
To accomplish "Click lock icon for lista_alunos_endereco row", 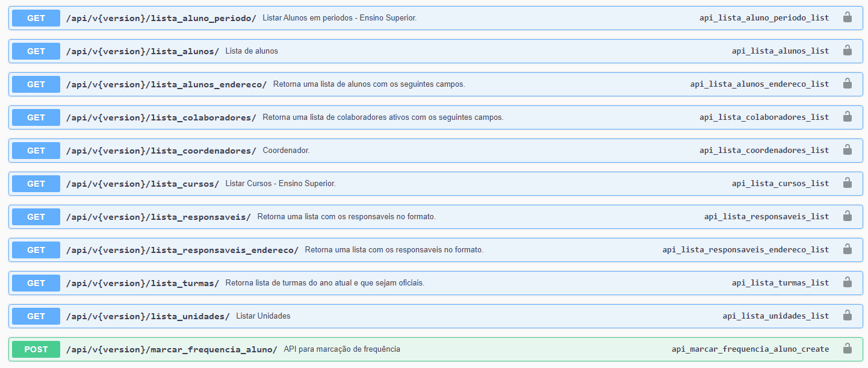I will (847, 84).
